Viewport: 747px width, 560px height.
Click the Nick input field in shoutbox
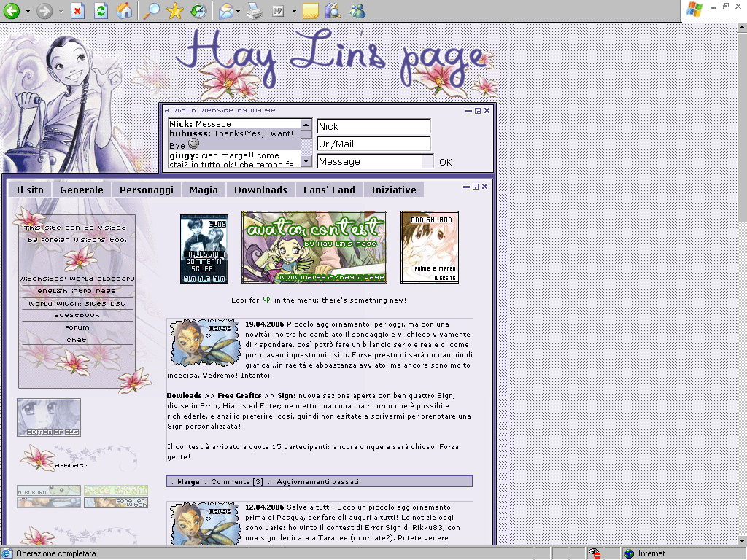(x=374, y=126)
